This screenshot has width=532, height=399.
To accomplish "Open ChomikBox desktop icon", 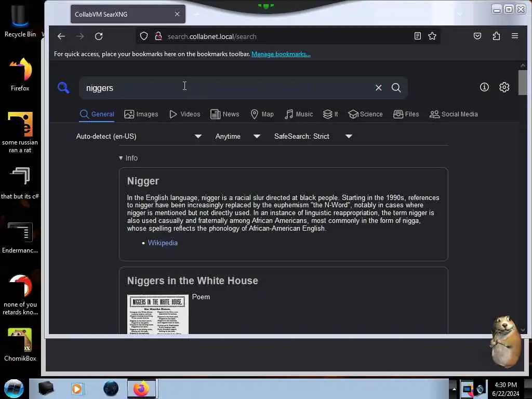I will tap(20, 345).
